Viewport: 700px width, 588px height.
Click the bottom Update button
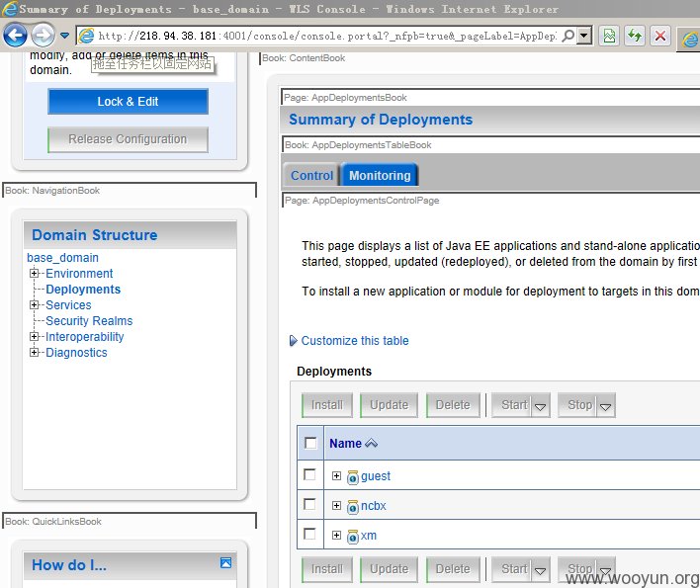point(389,569)
